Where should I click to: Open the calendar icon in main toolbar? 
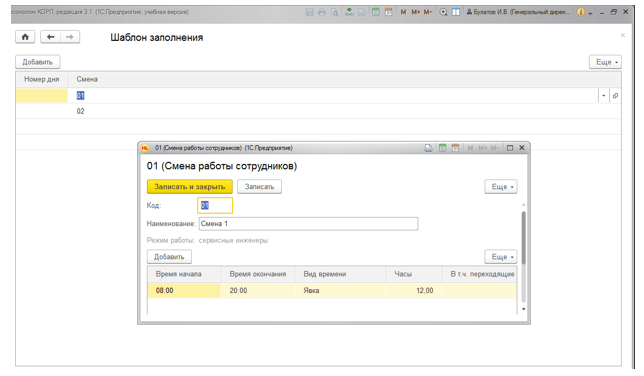tap(389, 12)
